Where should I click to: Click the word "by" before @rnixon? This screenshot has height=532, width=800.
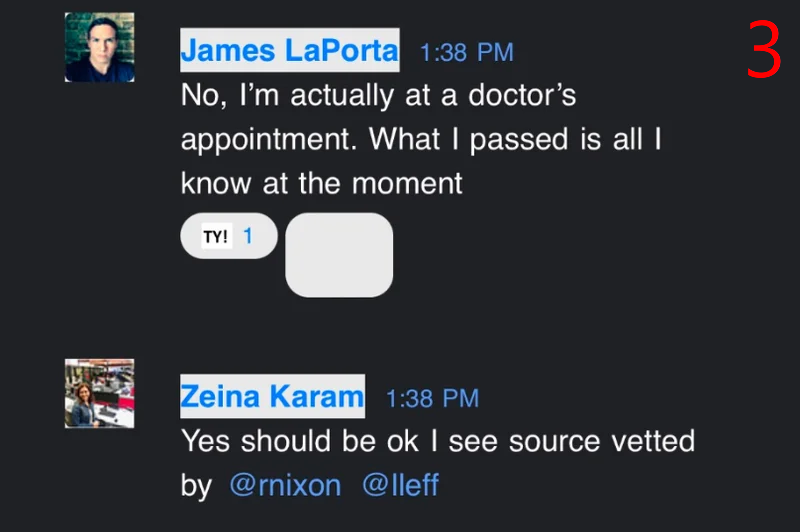tap(196, 487)
